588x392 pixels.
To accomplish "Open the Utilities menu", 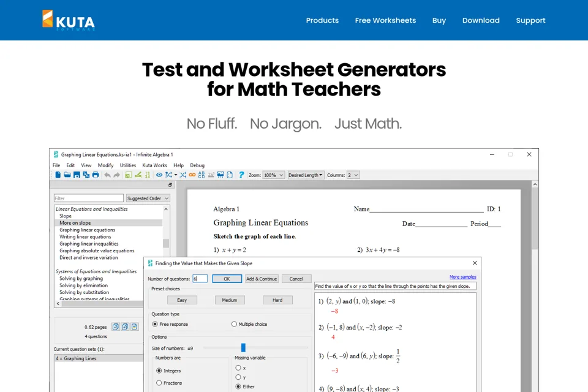I will [128, 165].
